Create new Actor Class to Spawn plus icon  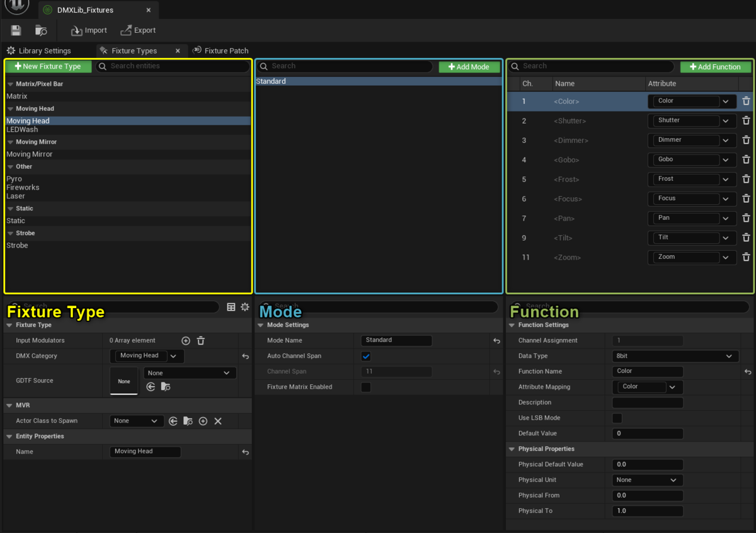pyautogui.click(x=203, y=421)
